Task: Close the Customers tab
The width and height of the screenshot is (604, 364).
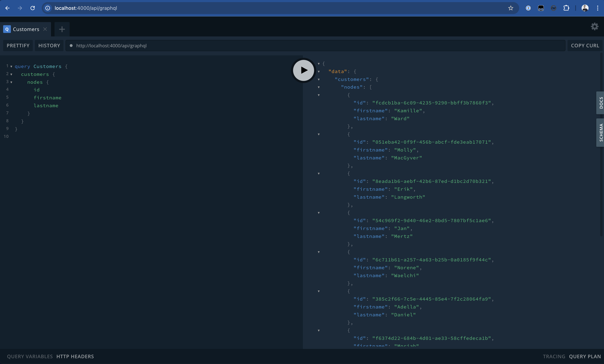Action: [45, 29]
